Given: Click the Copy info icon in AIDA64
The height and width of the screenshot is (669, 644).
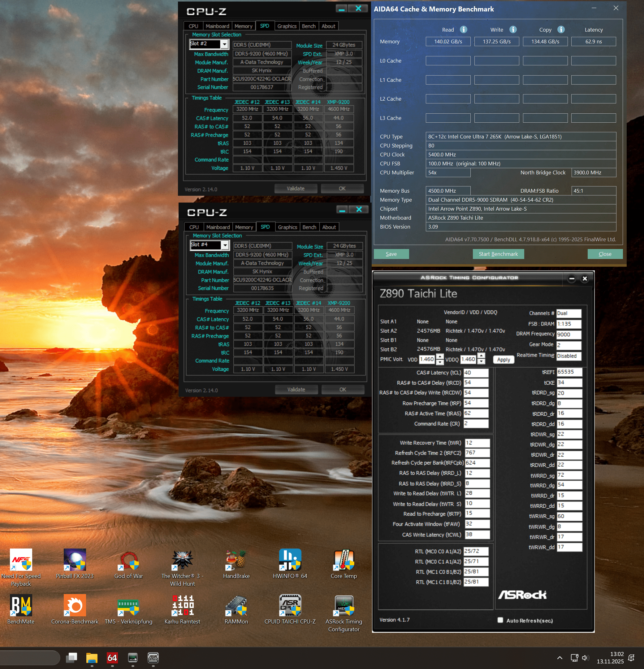Looking at the screenshot, I should (x=561, y=30).
